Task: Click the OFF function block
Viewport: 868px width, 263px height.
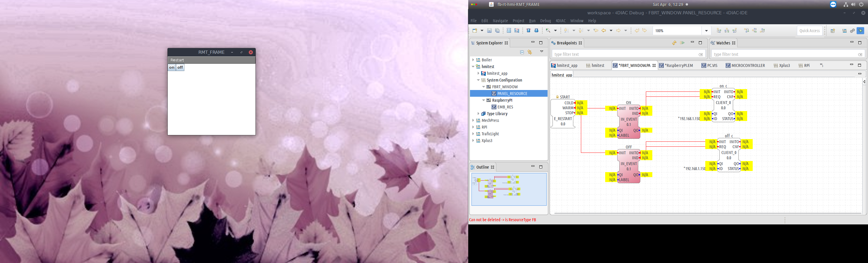Action: [x=629, y=166]
